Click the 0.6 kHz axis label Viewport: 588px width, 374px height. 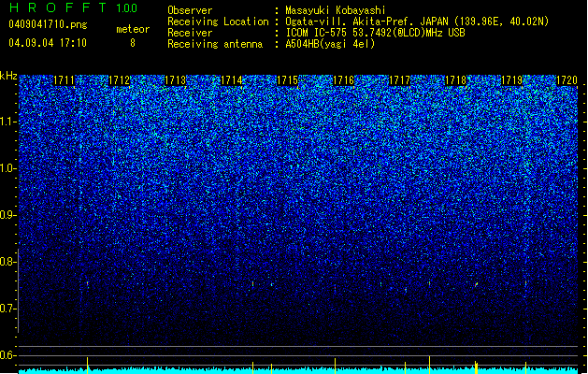click(7, 355)
